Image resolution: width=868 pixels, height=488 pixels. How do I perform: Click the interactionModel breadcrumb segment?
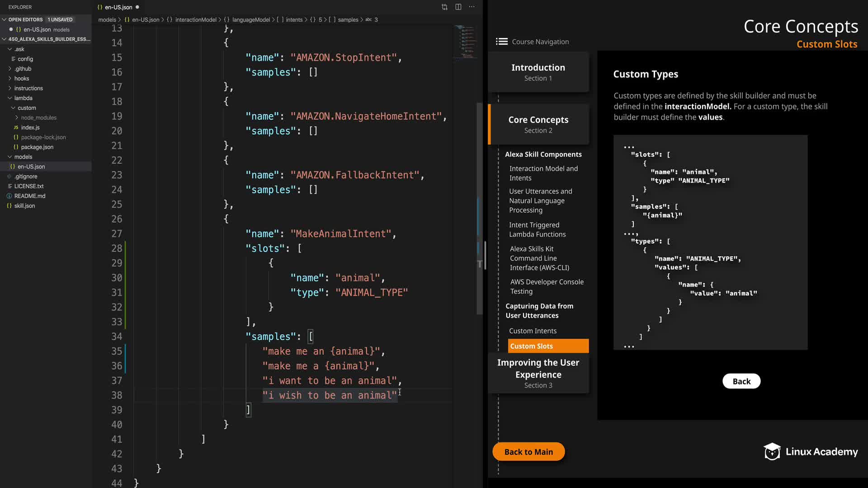click(x=195, y=20)
